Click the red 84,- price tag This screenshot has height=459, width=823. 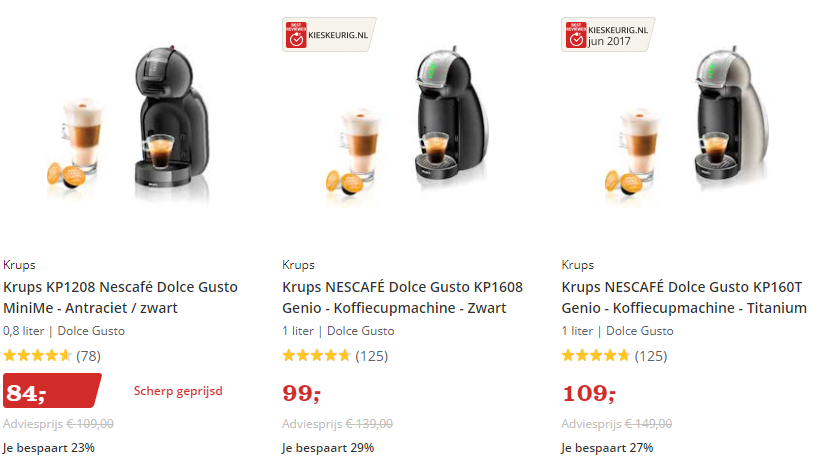click(50, 391)
